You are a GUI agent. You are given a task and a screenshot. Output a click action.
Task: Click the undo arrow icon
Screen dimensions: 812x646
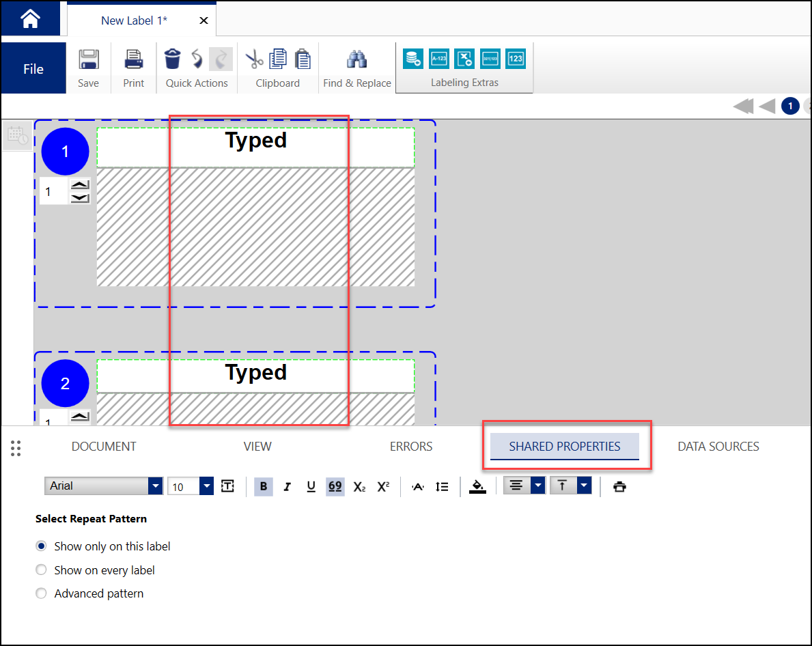point(197,59)
